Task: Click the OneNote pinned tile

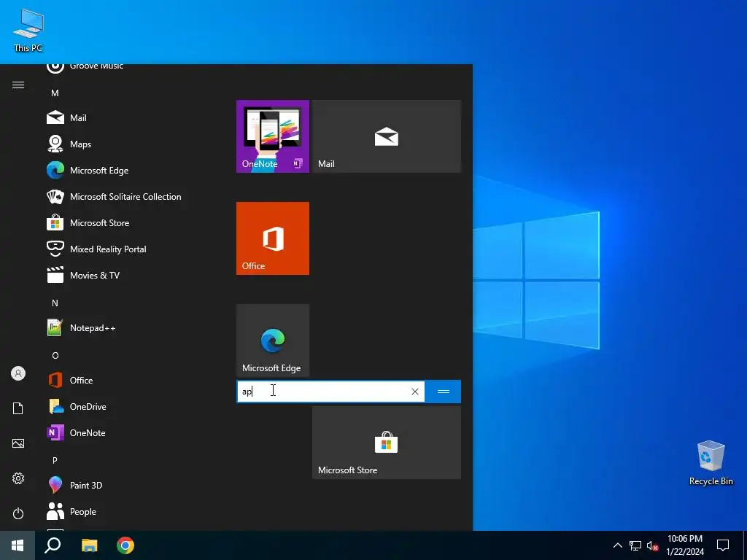Action: pos(273,136)
